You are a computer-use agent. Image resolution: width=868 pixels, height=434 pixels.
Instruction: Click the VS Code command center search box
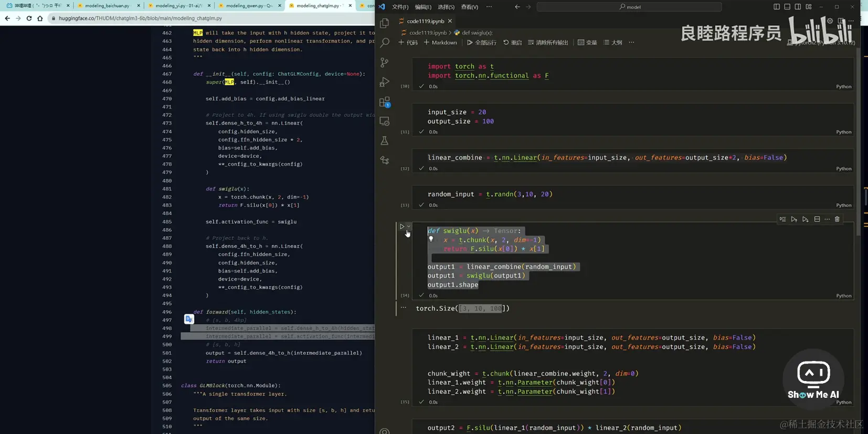(629, 7)
